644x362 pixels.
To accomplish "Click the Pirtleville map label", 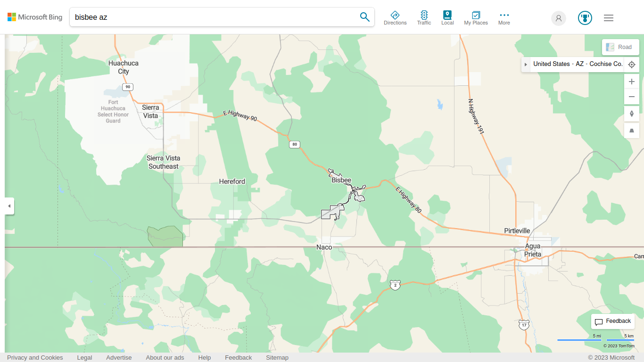I will pyautogui.click(x=517, y=230).
